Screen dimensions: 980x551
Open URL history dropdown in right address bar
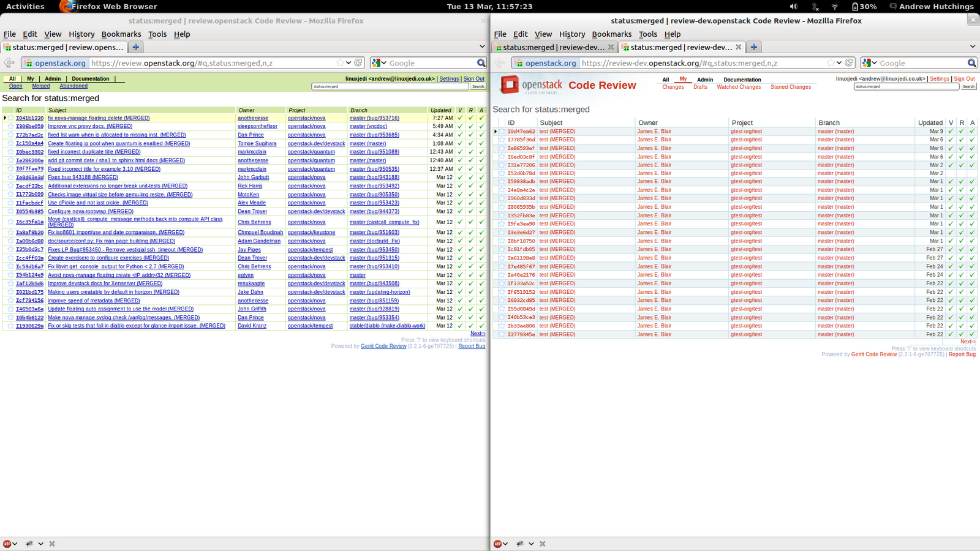[839, 62]
